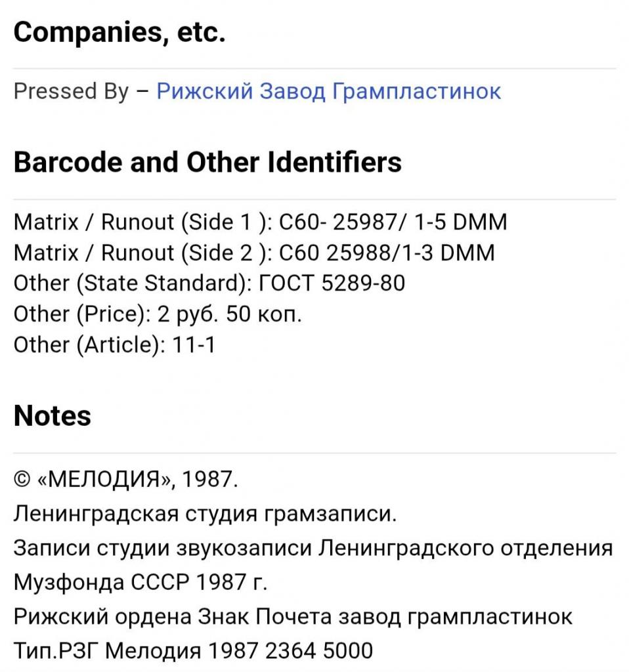Click the price value '2 руб. 50 коп.'
The height and width of the screenshot is (672, 629).
pos(230,314)
